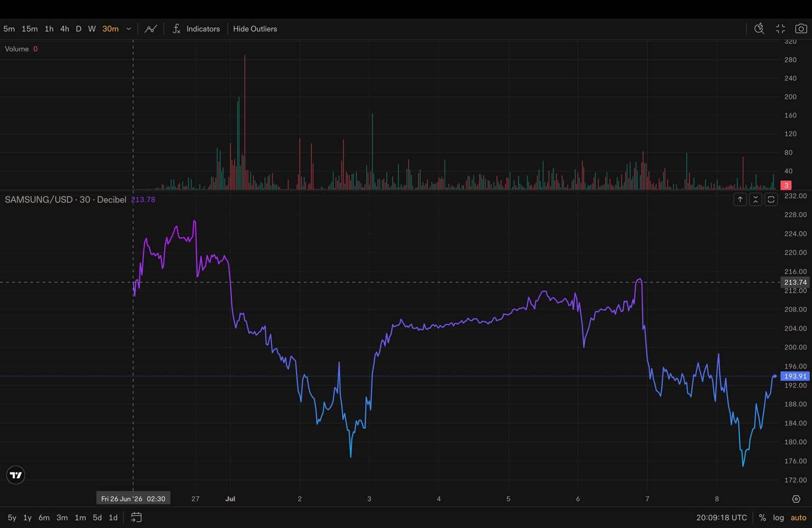Zoom to the 1d range
The height and width of the screenshot is (528, 812).
pos(113,518)
